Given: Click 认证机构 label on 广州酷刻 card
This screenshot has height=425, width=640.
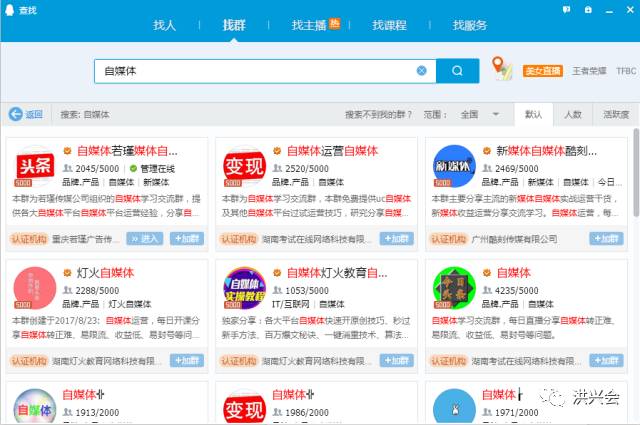Looking at the screenshot, I should coord(449,239).
